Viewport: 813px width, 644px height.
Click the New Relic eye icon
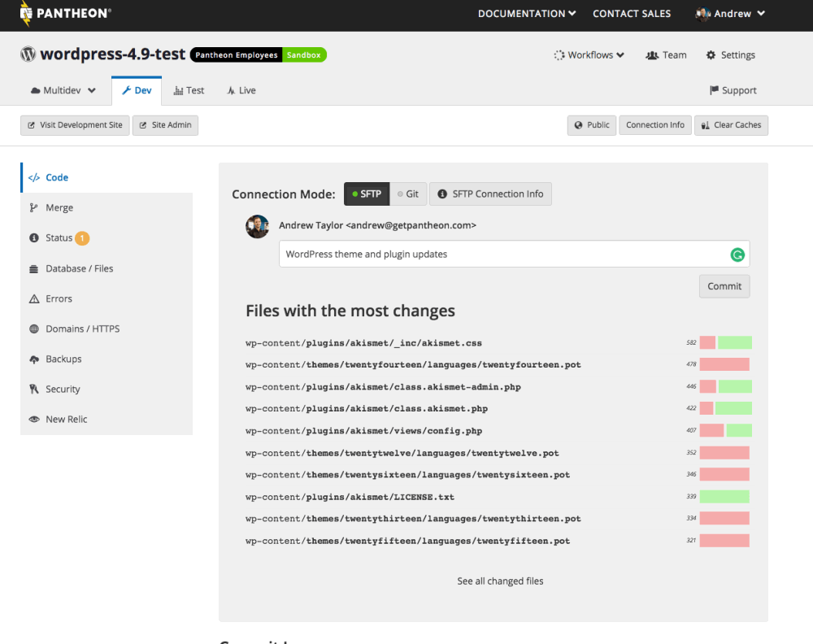coord(34,419)
